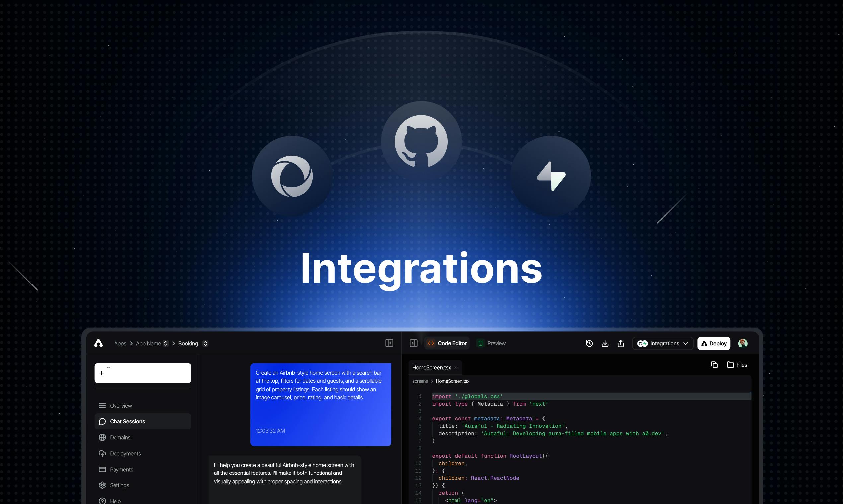Open Overview in the sidebar
The width and height of the screenshot is (843, 504).
tap(143, 406)
